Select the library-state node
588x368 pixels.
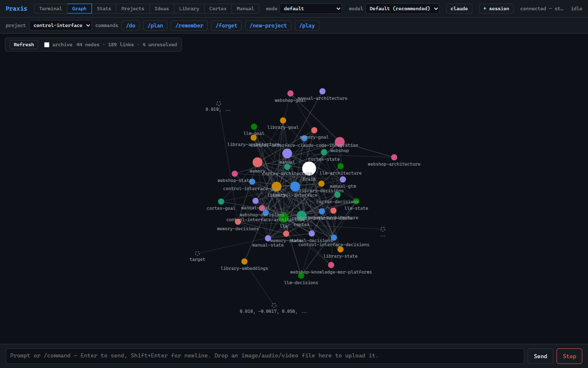point(341,249)
